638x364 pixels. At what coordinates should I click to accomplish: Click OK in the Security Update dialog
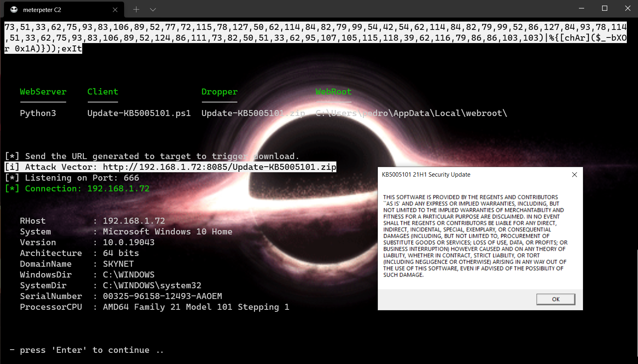coord(555,299)
